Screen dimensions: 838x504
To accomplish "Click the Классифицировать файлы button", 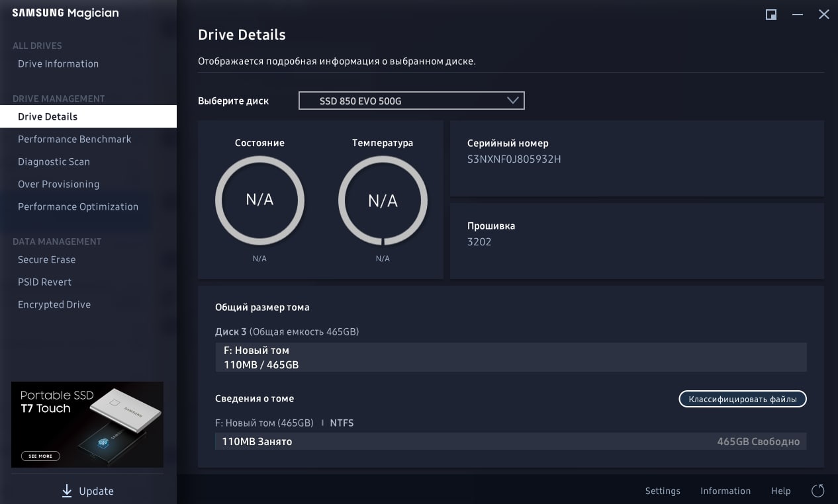I will pyautogui.click(x=743, y=399).
